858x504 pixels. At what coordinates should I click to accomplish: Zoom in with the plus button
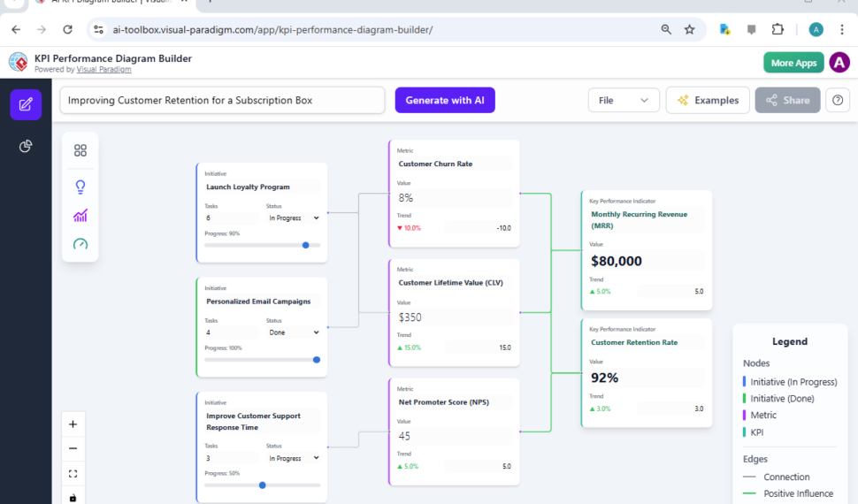point(73,424)
